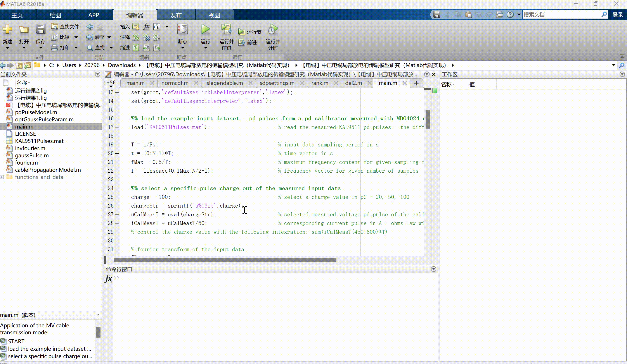627x364 pixels.
Task: Click the uncomment icon next to comment
Action: [x=146, y=37]
